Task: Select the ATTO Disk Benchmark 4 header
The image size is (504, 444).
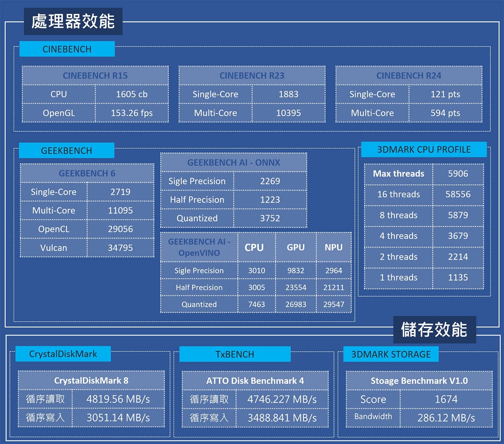Action: click(x=255, y=381)
